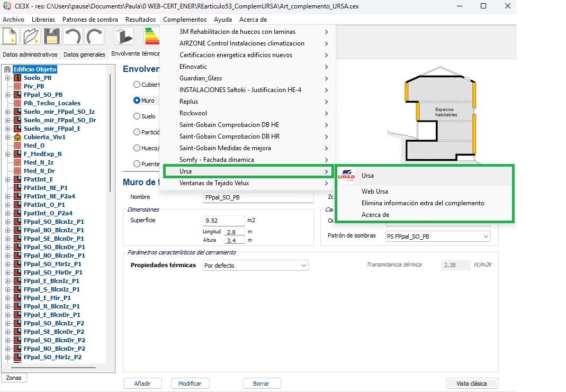This screenshot has width=566, height=392.
Task: Expand the Suelo_PB tree node
Action: [7, 78]
